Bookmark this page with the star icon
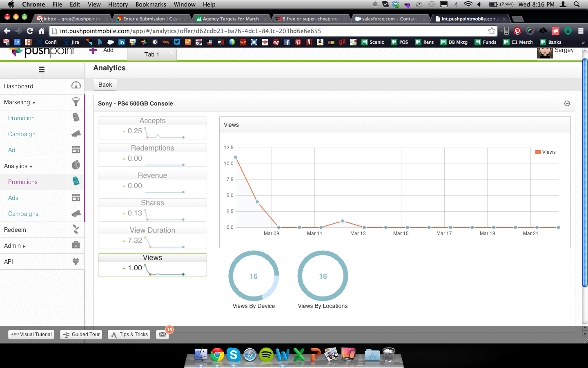Viewport: 588px width, 368px height. (x=492, y=31)
